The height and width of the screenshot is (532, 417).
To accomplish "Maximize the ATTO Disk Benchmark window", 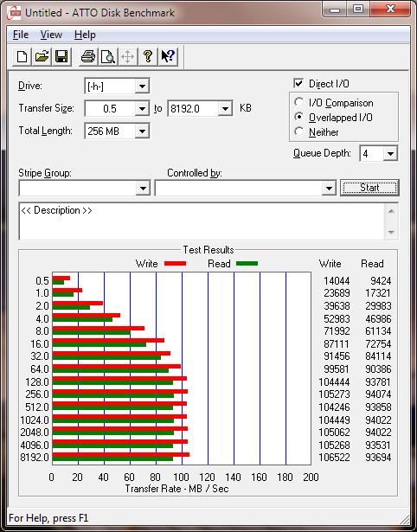I will coord(358,10).
